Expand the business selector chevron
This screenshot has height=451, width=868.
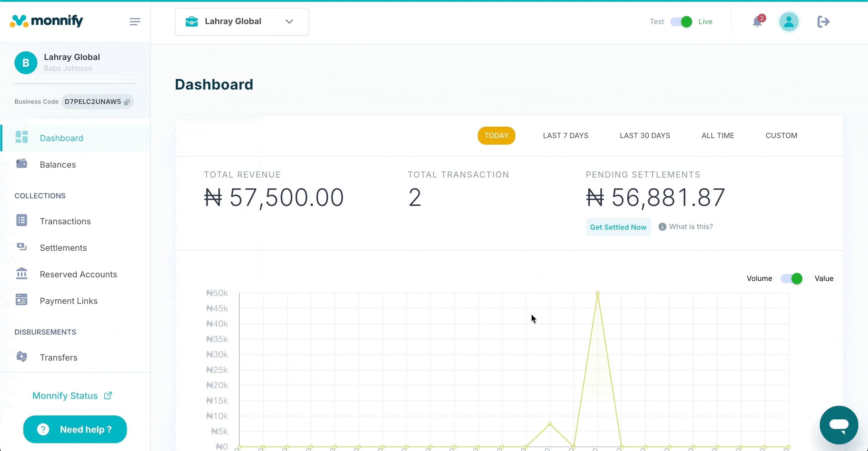pyautogui.click(x=289, y=22)
